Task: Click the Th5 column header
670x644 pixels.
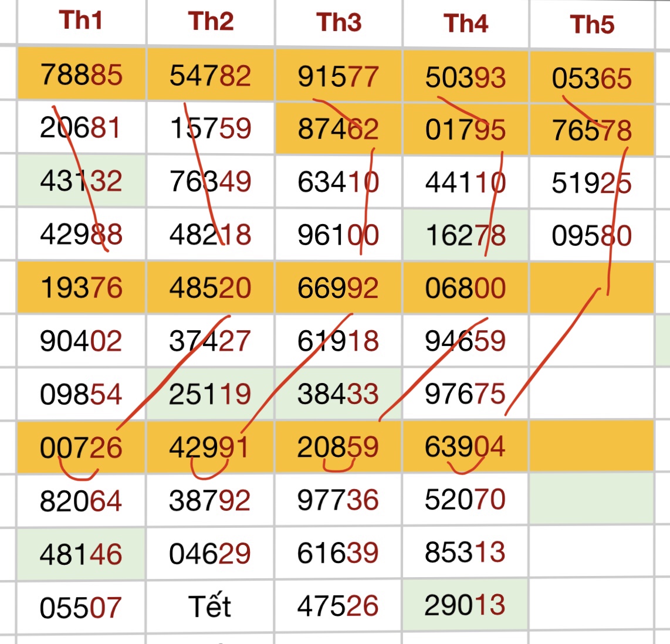Action: coord(592,25)
